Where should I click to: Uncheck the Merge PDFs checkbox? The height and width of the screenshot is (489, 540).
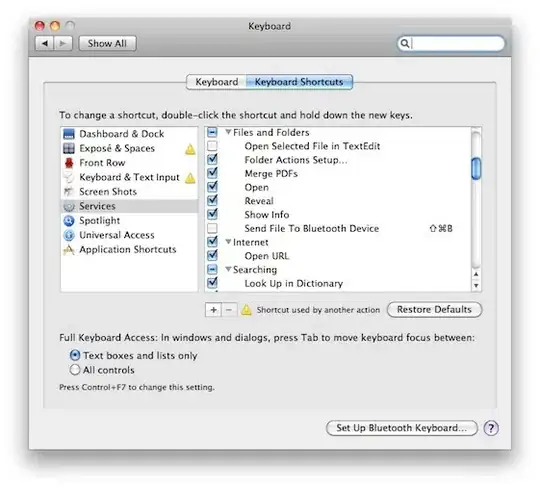point(212,173)
